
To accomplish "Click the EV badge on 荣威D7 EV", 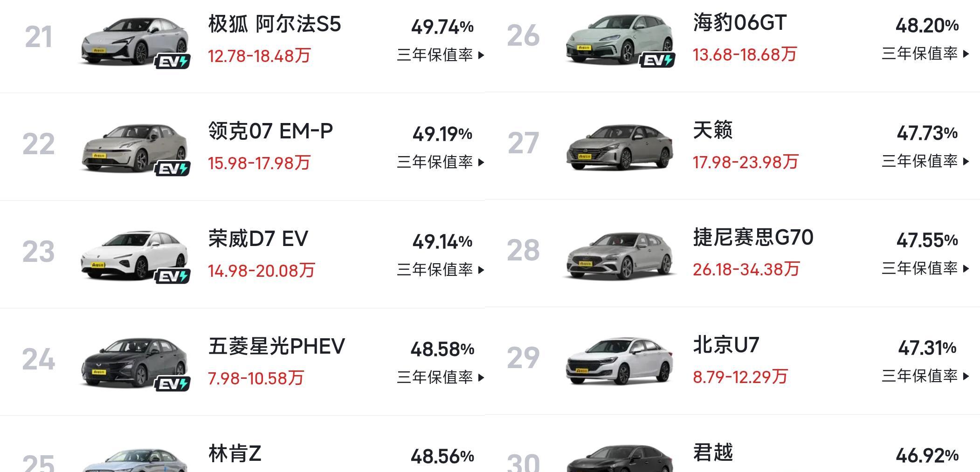I will pyautogui.click(x=173, y=276).
